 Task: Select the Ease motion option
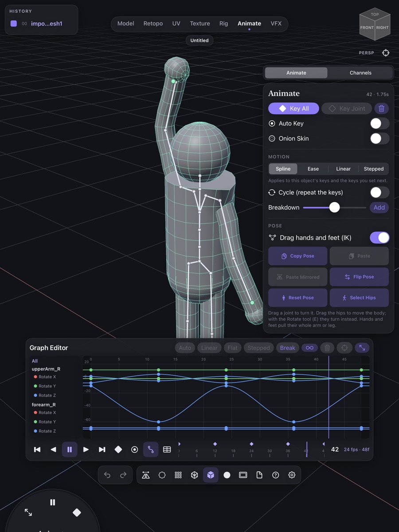coord(313,169)
